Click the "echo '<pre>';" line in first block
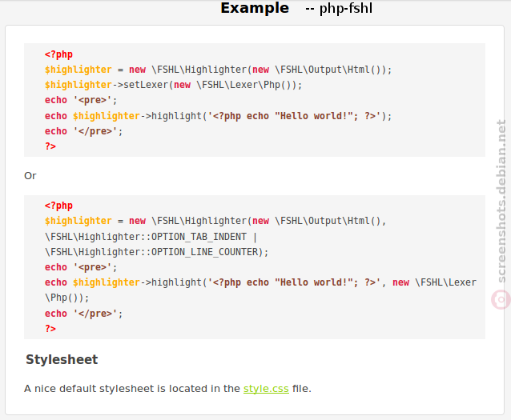 tap(81, 100)
